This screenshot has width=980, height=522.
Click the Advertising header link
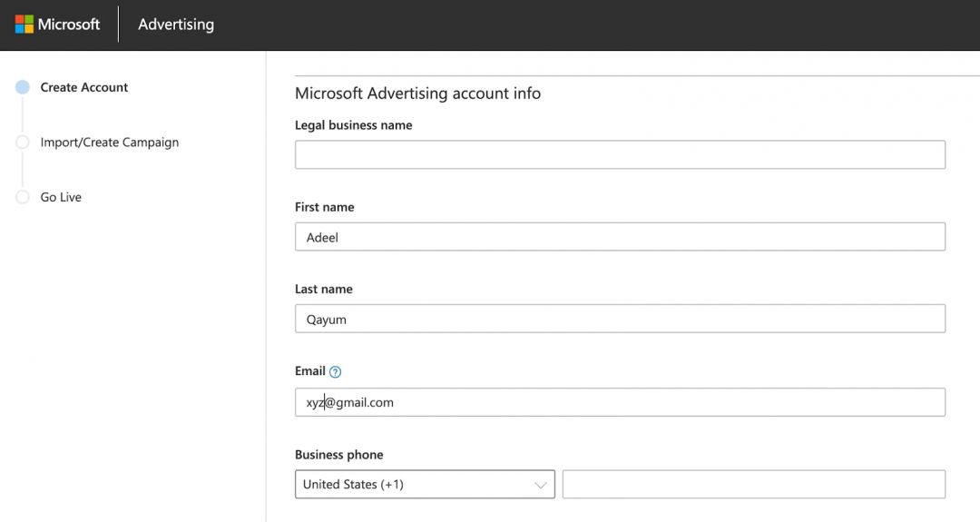pyautogui.click(x=176, y=25)
